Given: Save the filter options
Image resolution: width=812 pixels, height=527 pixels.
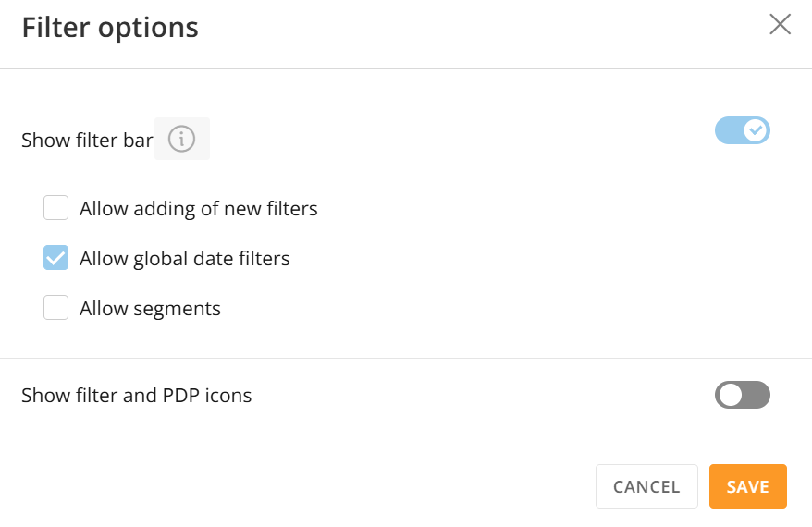Looking at the screenshot, I should (747, 486).
